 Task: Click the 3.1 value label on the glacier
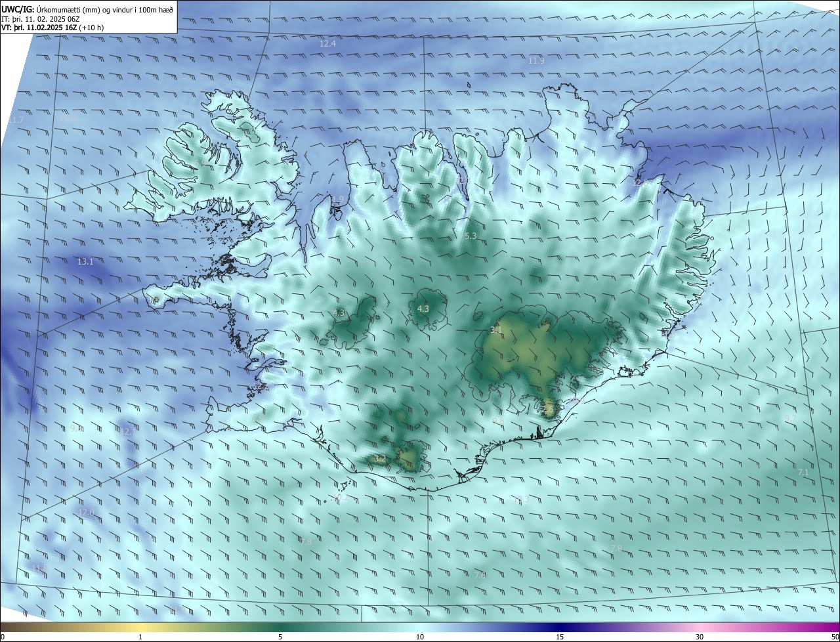(496, 330)
